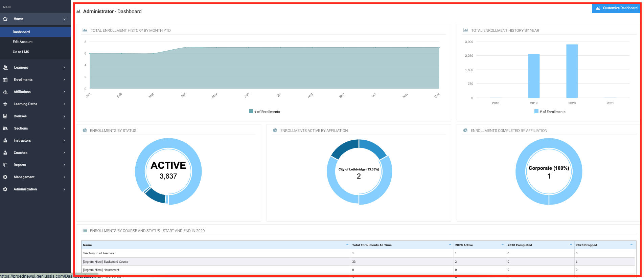644x278 pixels.
Task: Expand the Coaches submenu arrow
Action: (x=64, y=153)
